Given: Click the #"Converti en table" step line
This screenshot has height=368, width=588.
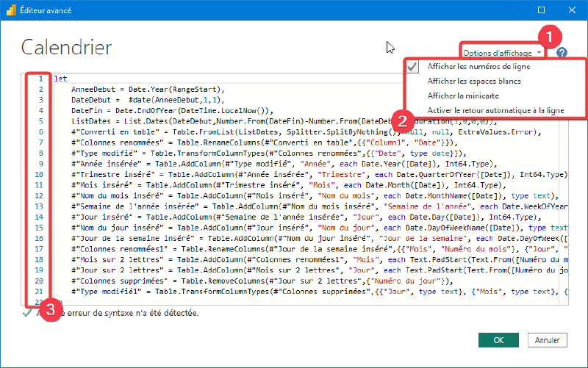Looking at the screenshot, I should (x=306, y=132).
